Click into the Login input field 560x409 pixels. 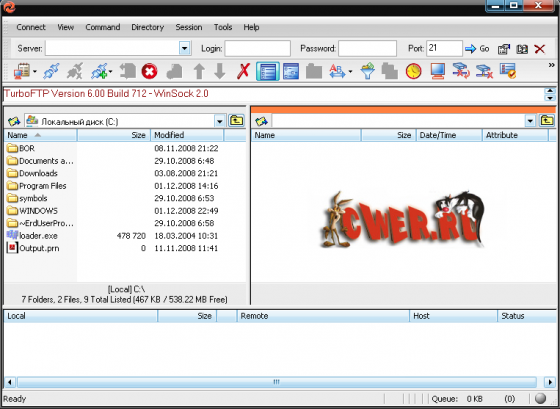point(258,48)
